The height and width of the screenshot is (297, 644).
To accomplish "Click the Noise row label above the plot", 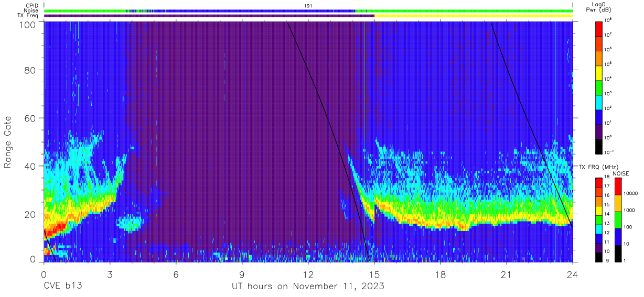I will [x=31, y=10].
